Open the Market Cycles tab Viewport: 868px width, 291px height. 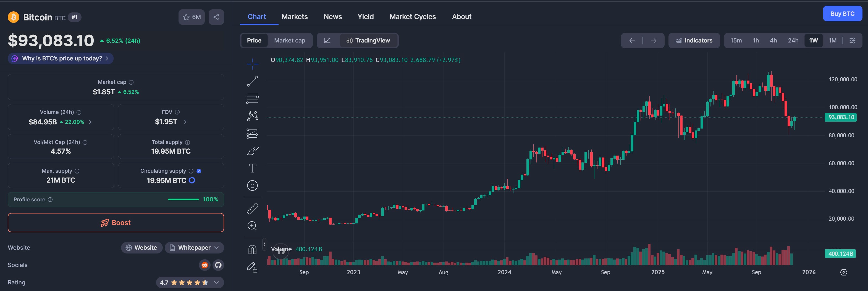412,17
